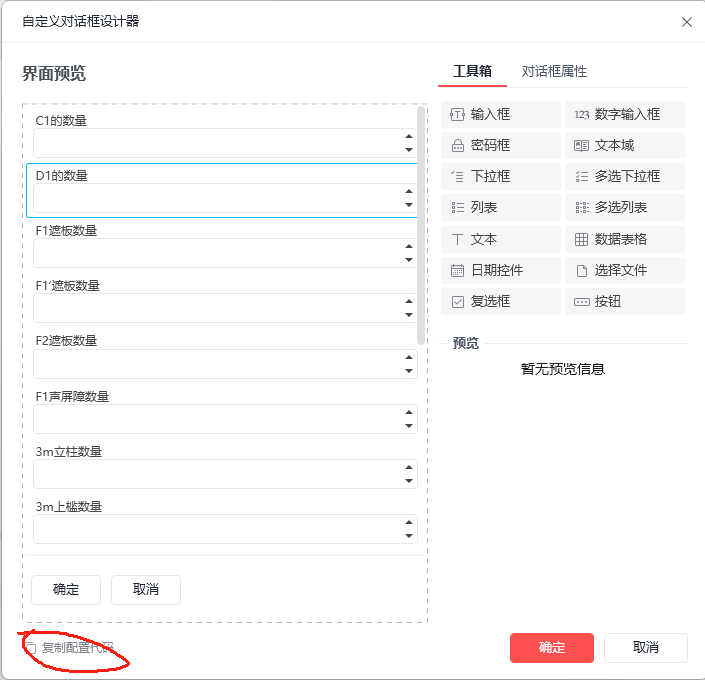Decrease the F1遮板数量 value with down arrow

coord(409,260)
